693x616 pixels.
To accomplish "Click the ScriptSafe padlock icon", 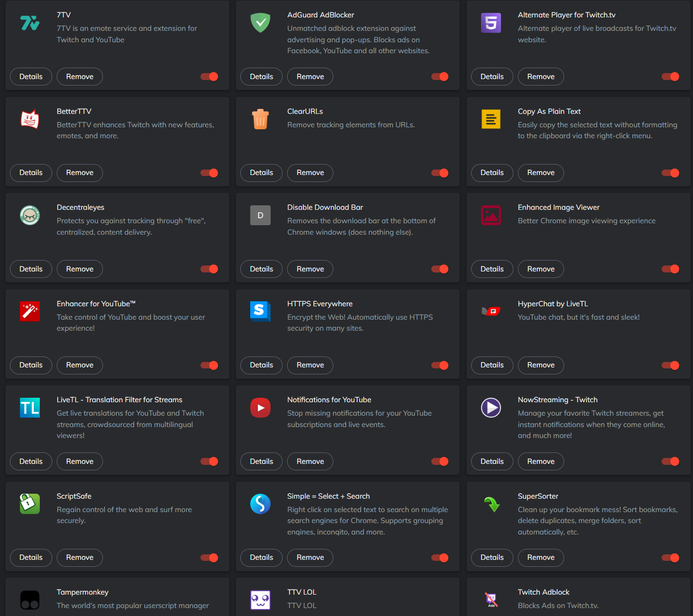I will [30, 504].
